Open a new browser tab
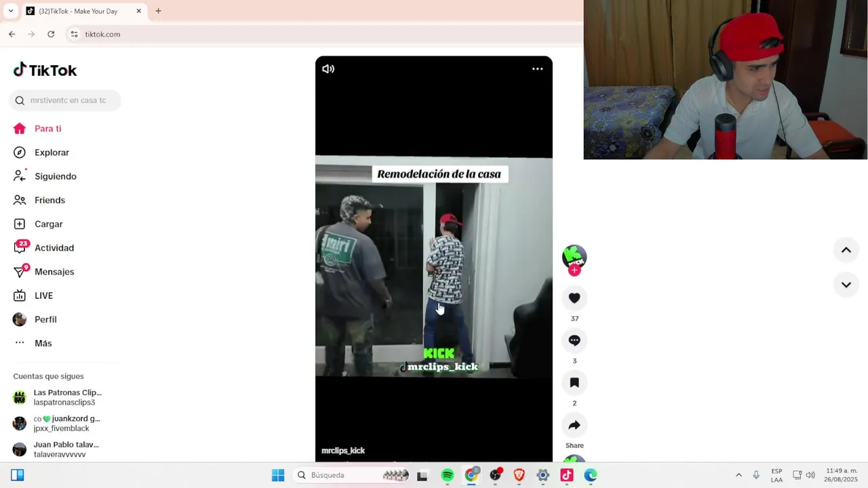The height and width of the screenshot is (488, 868). (x=158, y=11)
